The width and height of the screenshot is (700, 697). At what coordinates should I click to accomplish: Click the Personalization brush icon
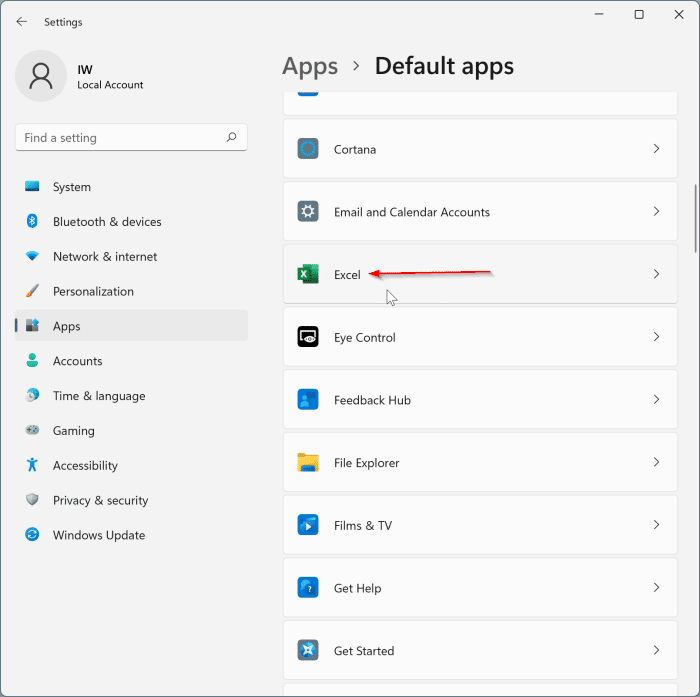[x=32, y=291]
